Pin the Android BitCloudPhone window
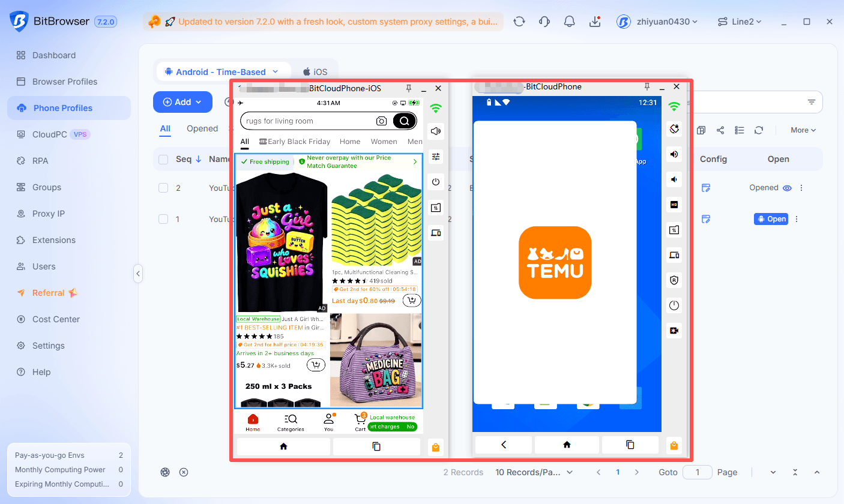Viewport: 844px width, 504px height. (647, 86)
